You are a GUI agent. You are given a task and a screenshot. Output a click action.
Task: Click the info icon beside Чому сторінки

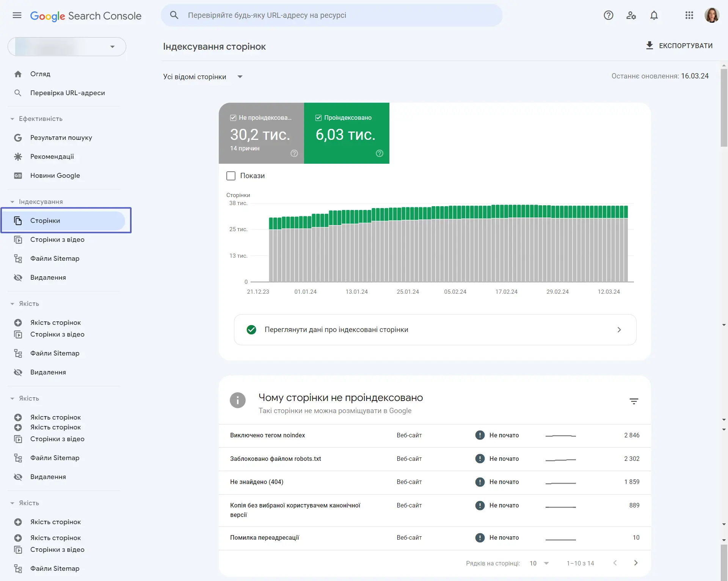click(238, 400)
